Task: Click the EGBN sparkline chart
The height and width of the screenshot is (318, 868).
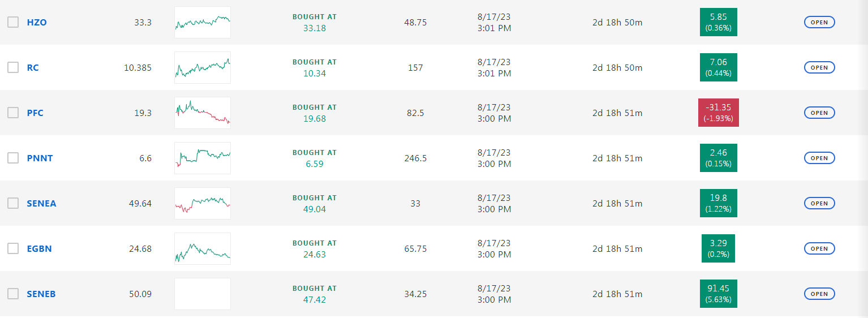Action: pyautogui.click(x=203, y=248)
